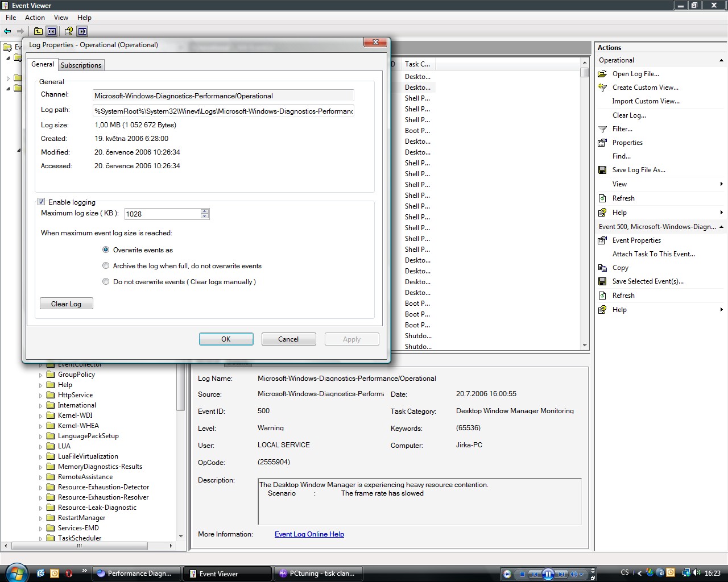Select the General tab in Log Properties
This screenshot has height=582, width=728.
[43, 64]
